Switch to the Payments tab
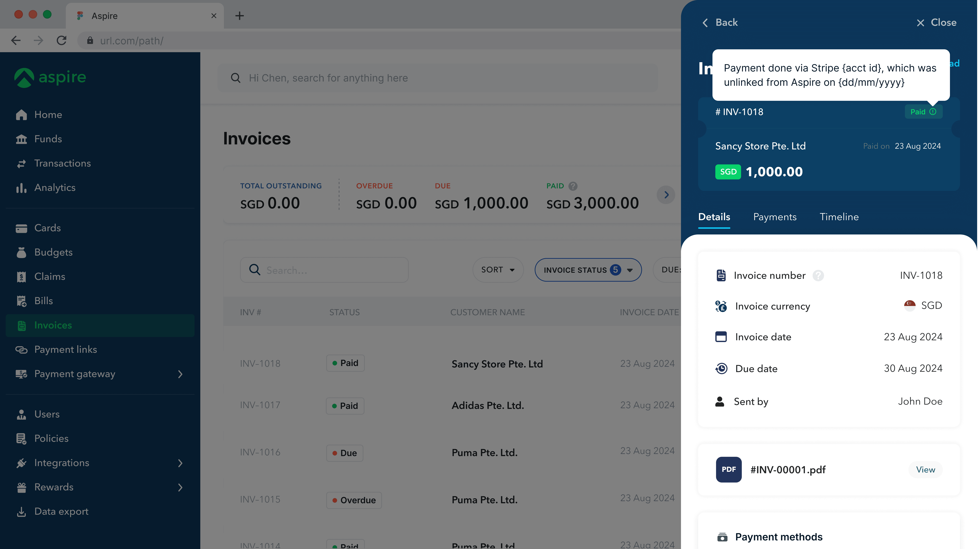Screen dimensions: 980x549 pos(775,217)
